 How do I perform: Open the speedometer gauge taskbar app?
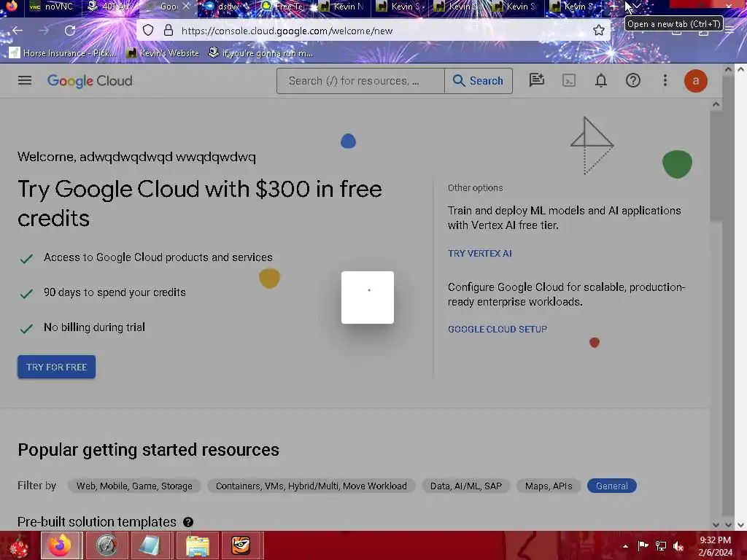coord(107,545)
